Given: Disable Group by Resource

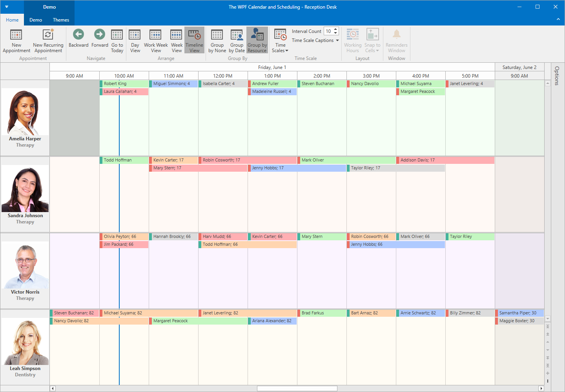Looking at the screenshot, I should click(x=257, y=41).
